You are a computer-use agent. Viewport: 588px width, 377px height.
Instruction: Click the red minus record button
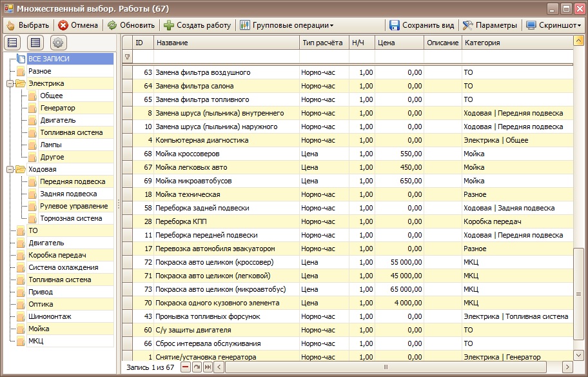186,367
